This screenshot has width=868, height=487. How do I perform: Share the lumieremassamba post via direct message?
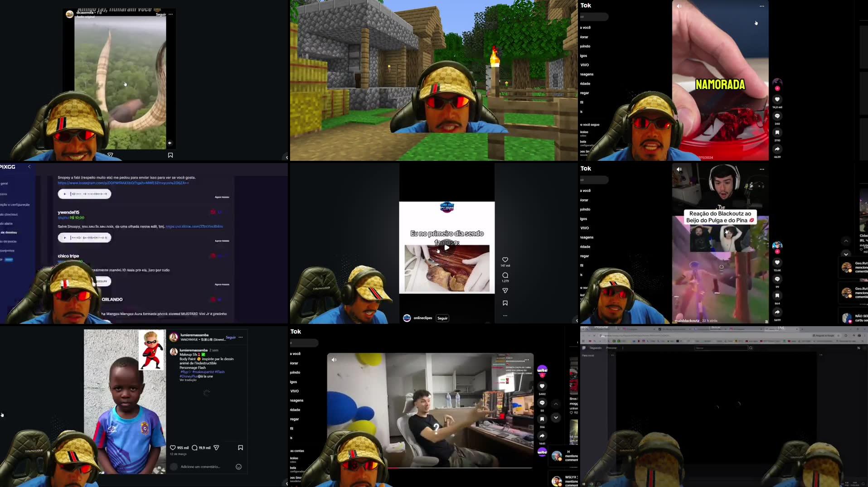point(216,447)
